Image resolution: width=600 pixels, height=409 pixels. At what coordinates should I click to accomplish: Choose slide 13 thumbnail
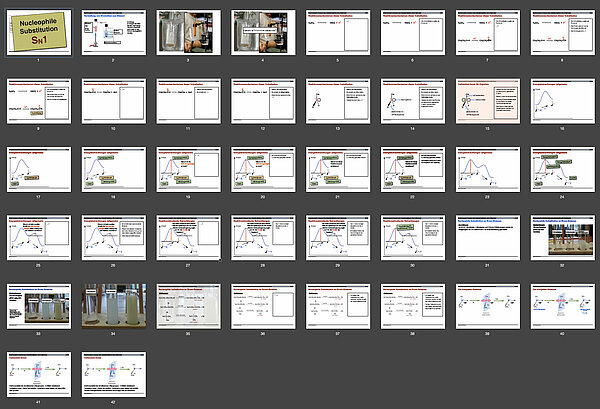(337, 100)
